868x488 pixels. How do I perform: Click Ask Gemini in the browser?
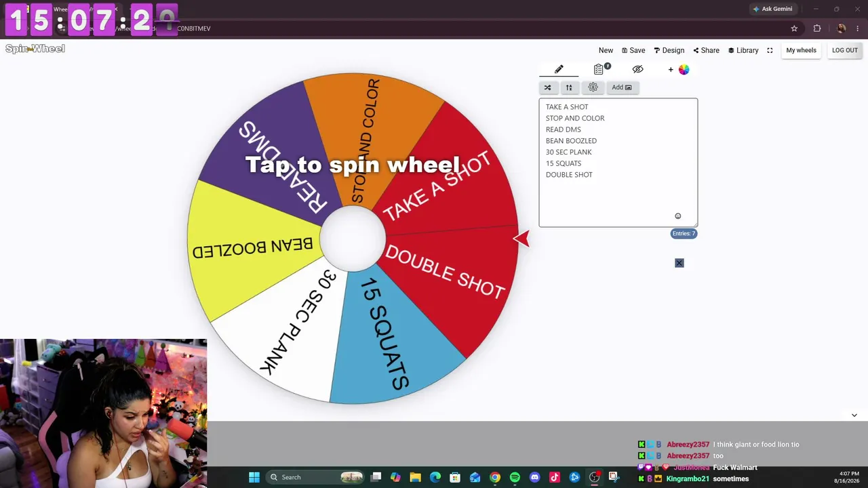[x=772, y=9]
